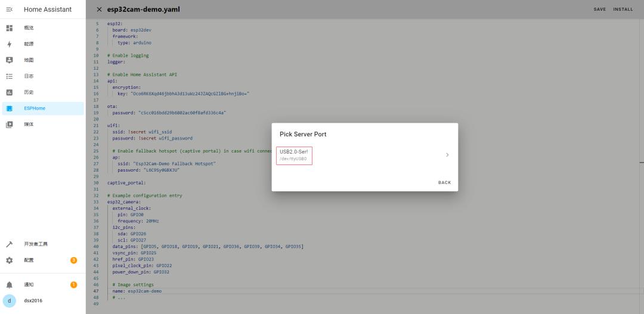Image resolution: width=644 pixels, height=314 pixels.
Task: Click the ESPHome sidebar icon
Action: click(x=9, y=108)
